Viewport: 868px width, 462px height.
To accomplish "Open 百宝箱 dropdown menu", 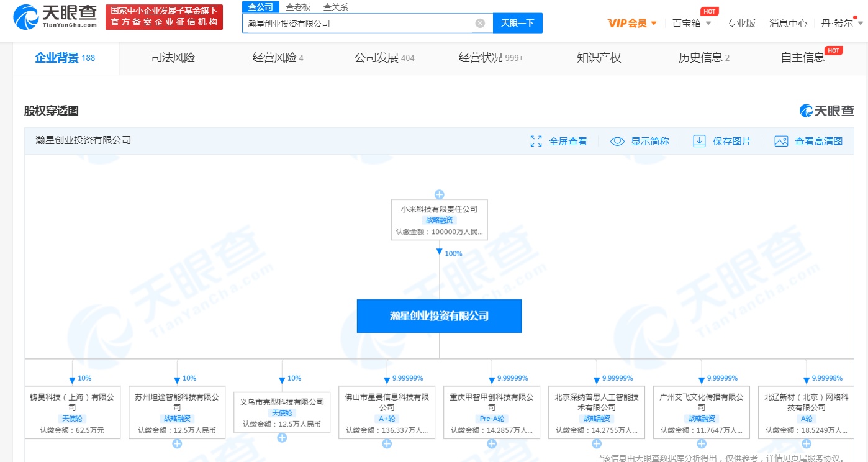I will [692, 23].
